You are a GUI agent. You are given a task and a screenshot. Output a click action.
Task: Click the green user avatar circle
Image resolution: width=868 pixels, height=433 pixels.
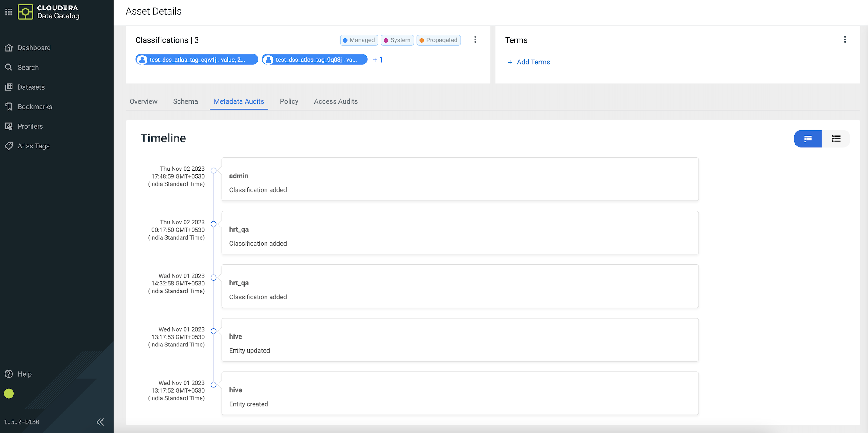coord(9,394)
